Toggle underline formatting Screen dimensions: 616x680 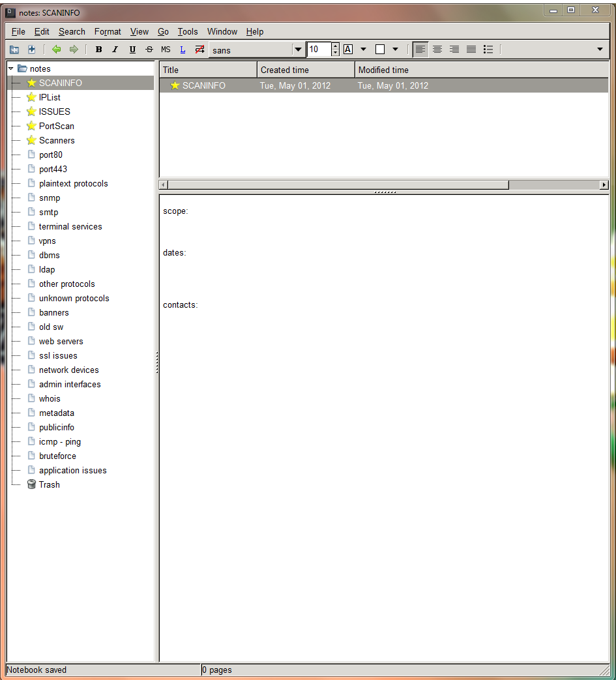(x=132, y=50)
